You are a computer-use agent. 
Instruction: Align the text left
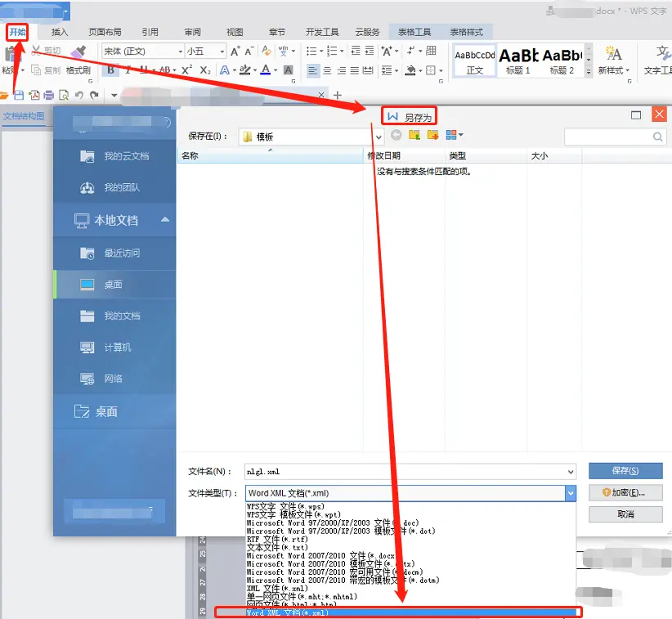coord(313,70)
